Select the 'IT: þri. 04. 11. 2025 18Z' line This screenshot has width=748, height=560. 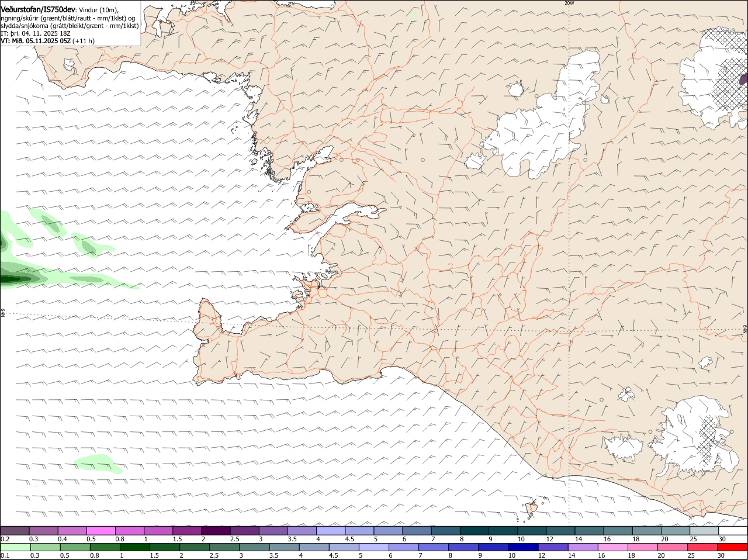(36, 33)
